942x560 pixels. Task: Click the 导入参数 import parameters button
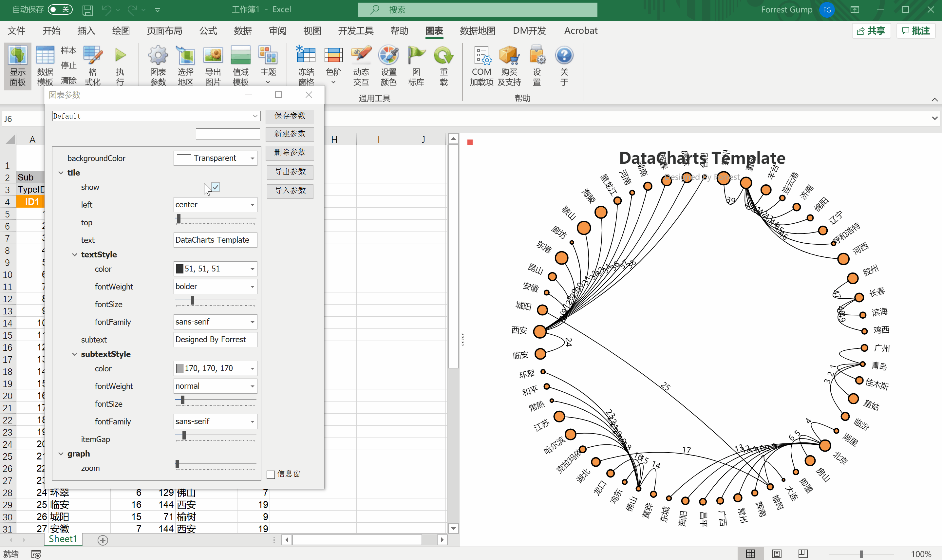[x=290, y=191]
